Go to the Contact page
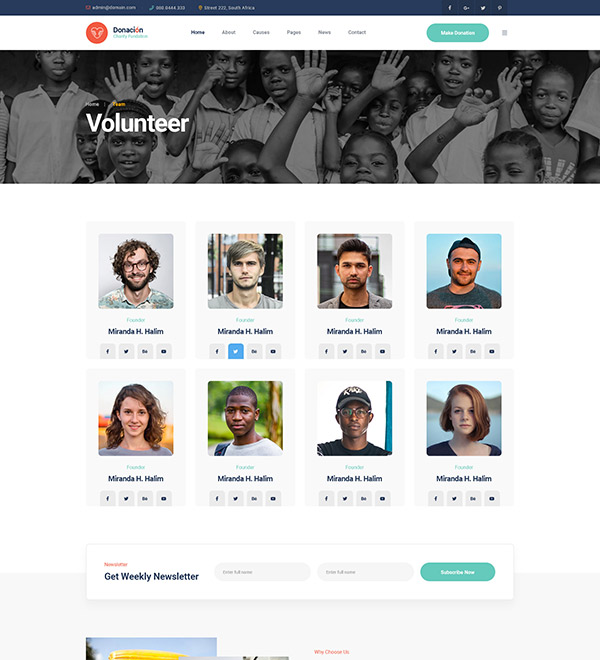The height and width of the screenshot is (660, 600). tap(357, 32)
